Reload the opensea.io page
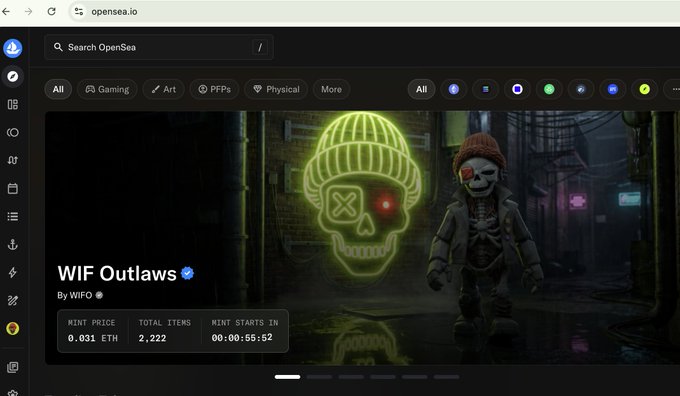Image resolution: width=680 pixels, height=396 pixels. tap(52, 12)
